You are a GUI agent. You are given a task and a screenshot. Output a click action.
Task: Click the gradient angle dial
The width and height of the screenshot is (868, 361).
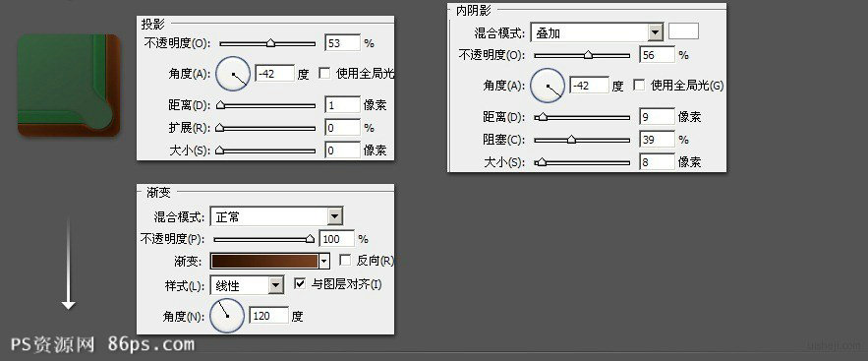click(x=227, y=316)
